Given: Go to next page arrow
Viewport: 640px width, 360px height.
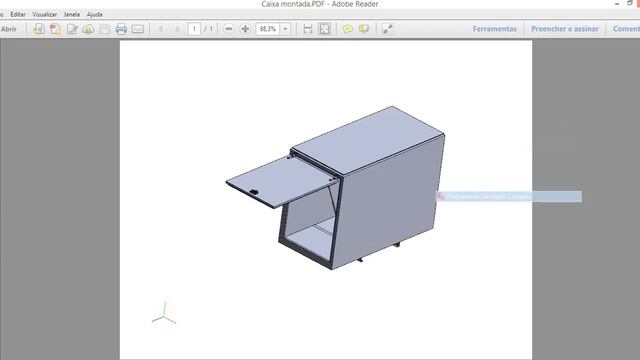Looking at the screenshot, I should [x=177, y=29].
